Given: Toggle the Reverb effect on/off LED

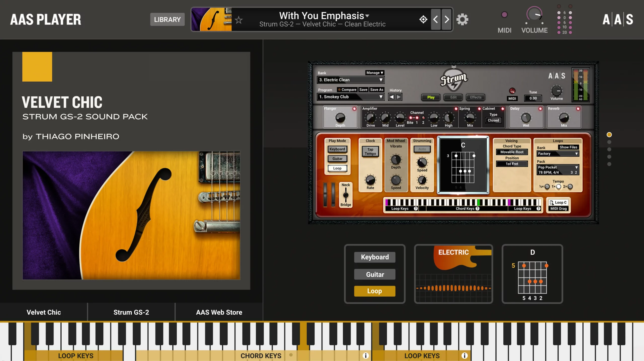Looking at the screenshot, I should tap(578, 109).
